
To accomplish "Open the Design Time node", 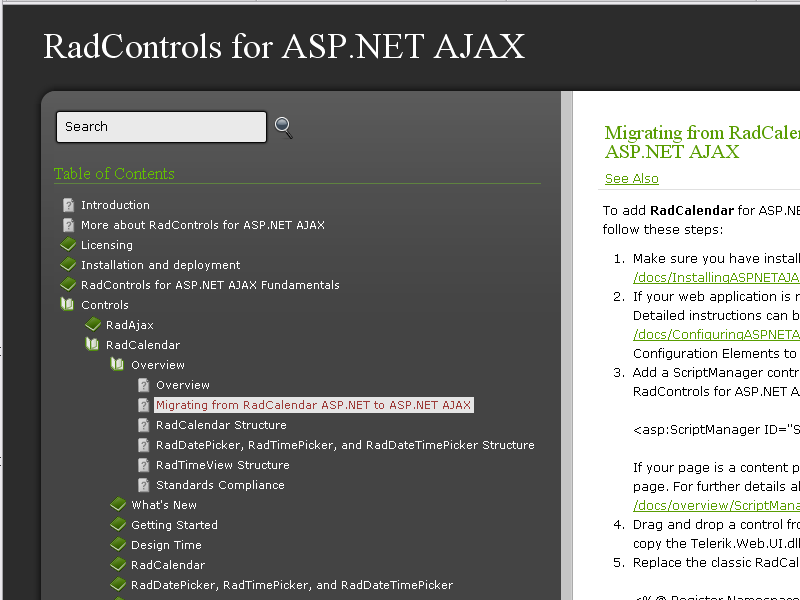I will [x=166, y=545].
